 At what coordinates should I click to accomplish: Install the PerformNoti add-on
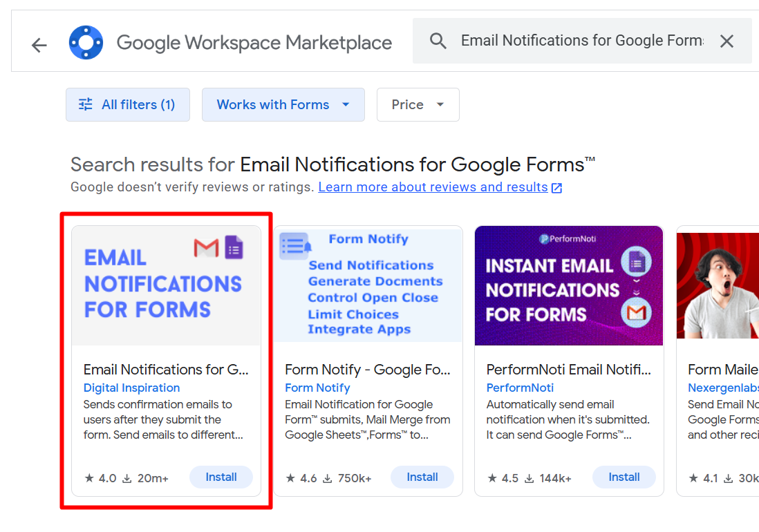point(624,477)
